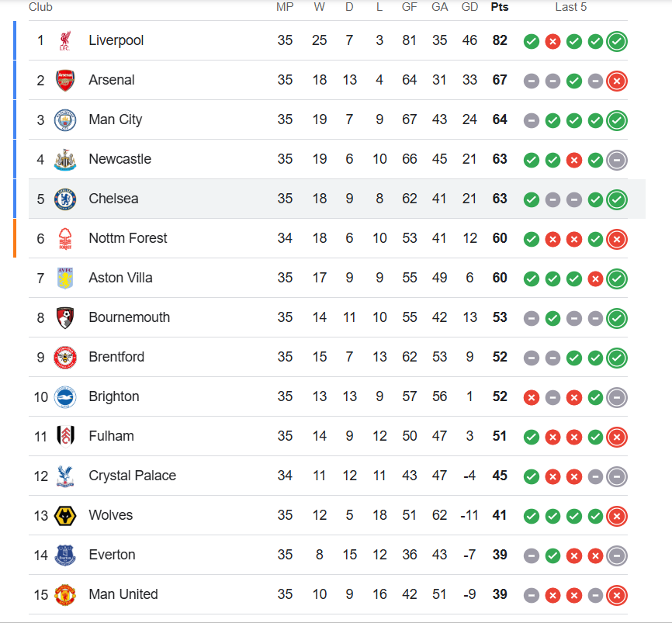
Task: Select the Crystal Palace row name
Action: pos(132,476)
